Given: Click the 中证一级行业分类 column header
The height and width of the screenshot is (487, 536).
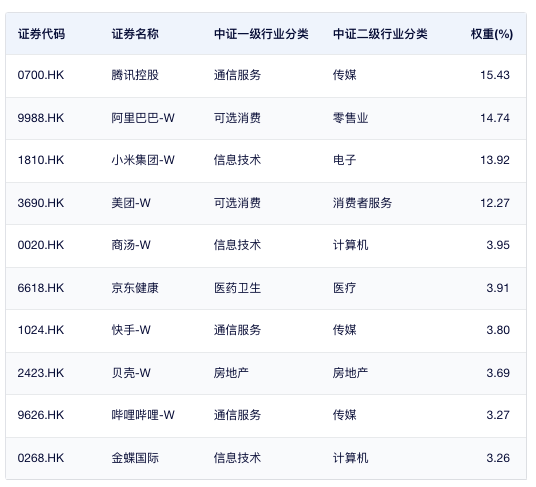Looking at the screenshot, I should pos(261,34).
